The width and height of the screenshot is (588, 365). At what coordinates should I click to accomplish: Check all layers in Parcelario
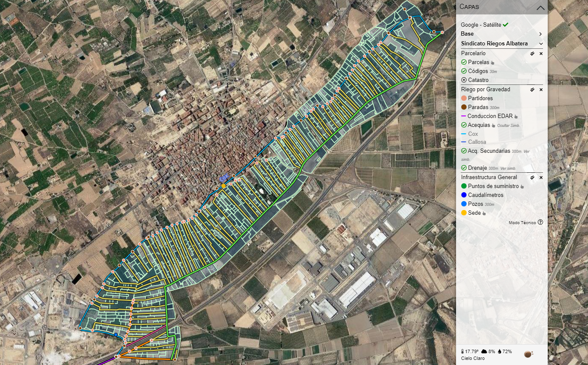tap(532, 54)
